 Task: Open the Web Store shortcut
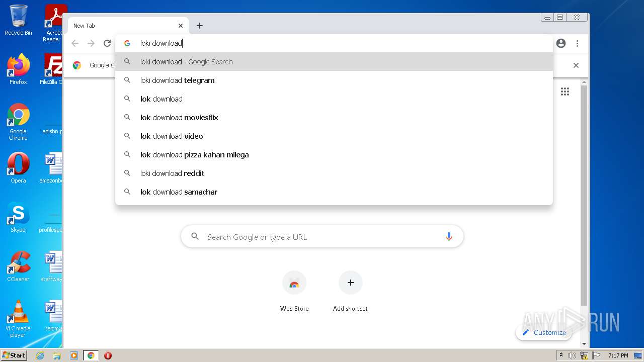[x=294, y=292]
